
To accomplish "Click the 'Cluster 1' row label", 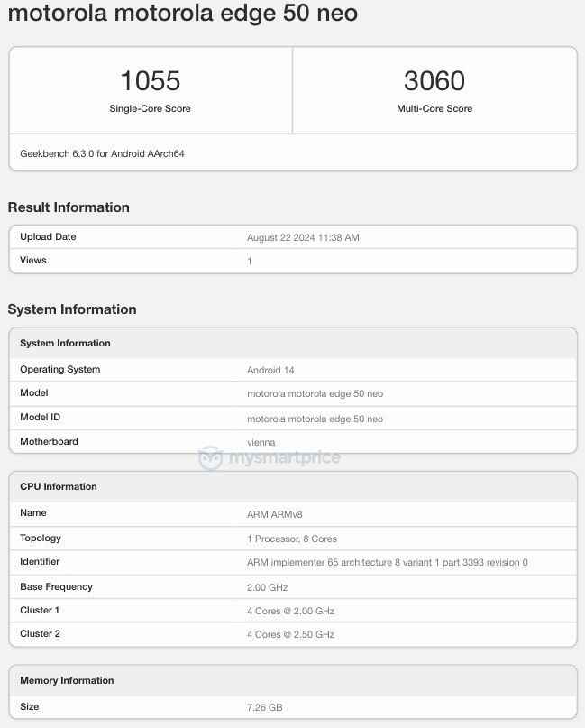I will click(x=40, y=611).
